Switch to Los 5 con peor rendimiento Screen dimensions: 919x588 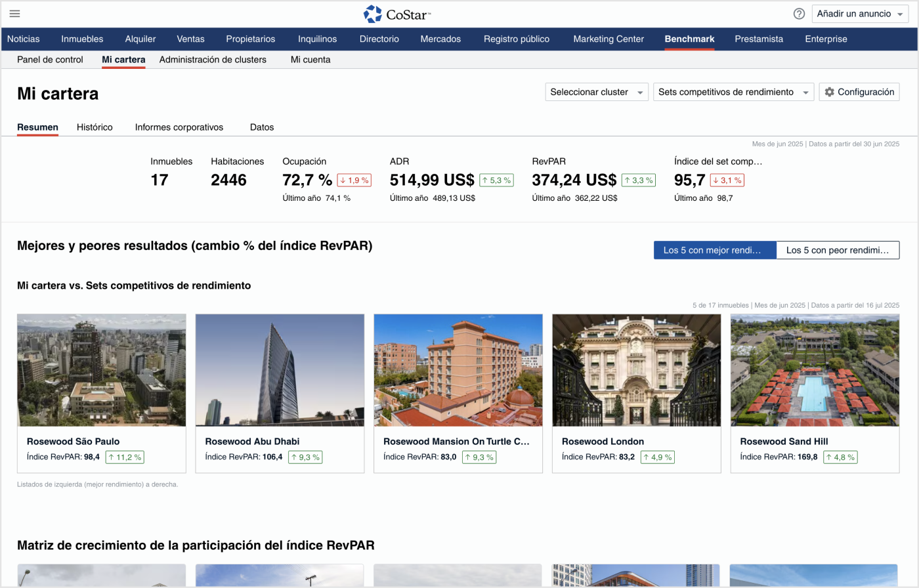click(x=837, y=250)
